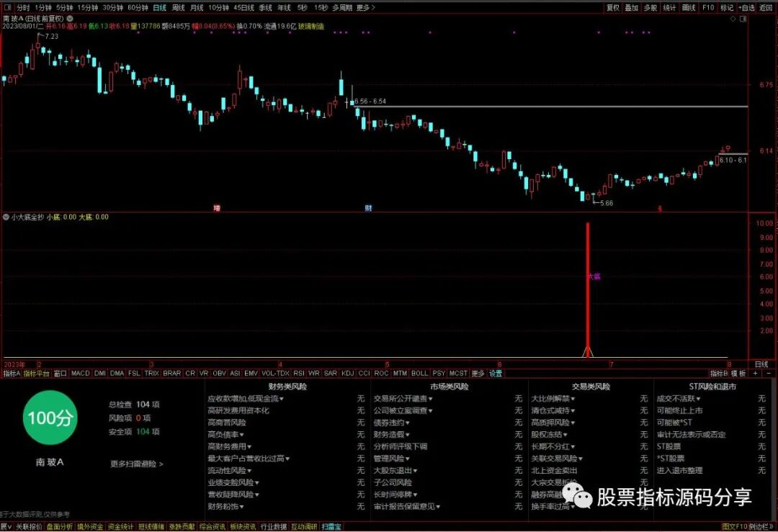The width and height of the screenshot is (778, 532).
Task: Click the plus zoom button in indicator bar
Action: (x=756, y=374)
